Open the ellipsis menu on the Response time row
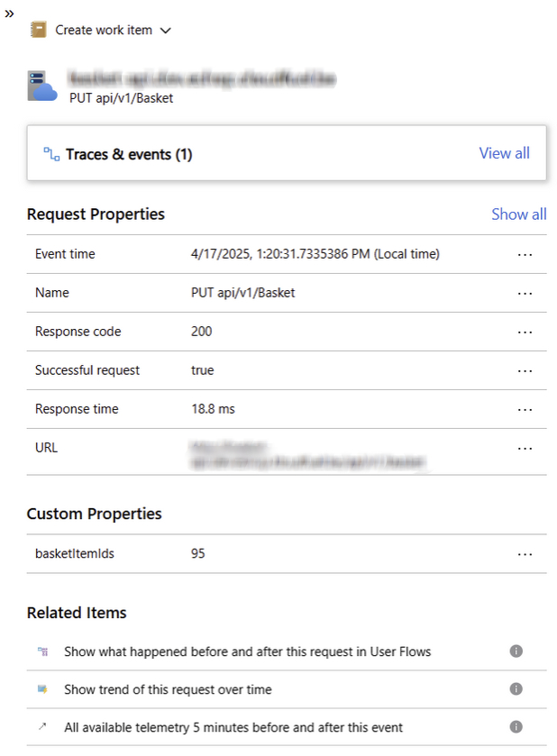557x756 pixels. (x=525, y=409)
